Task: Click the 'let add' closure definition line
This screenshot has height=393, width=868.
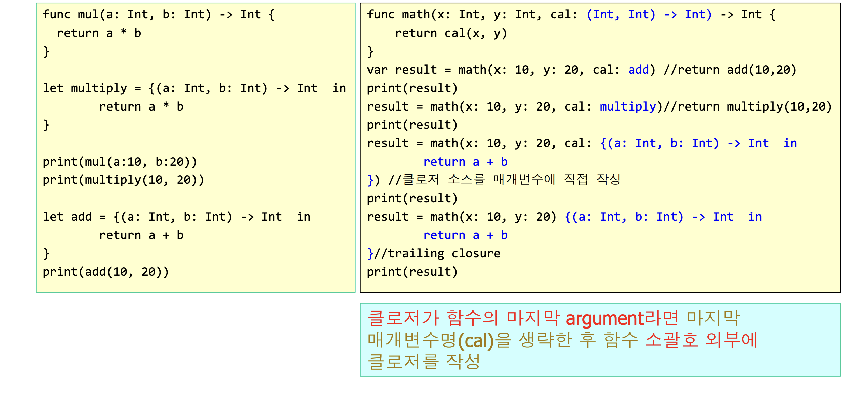Action: (x=176, y=217)
